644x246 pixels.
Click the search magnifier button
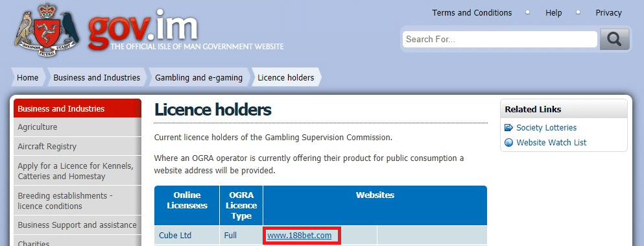point(614,39)
